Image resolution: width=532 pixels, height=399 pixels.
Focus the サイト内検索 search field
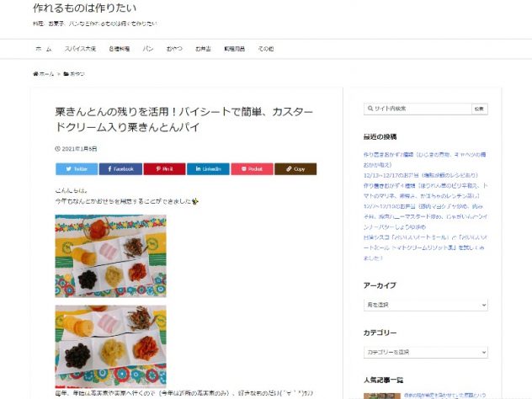[418, 109]
